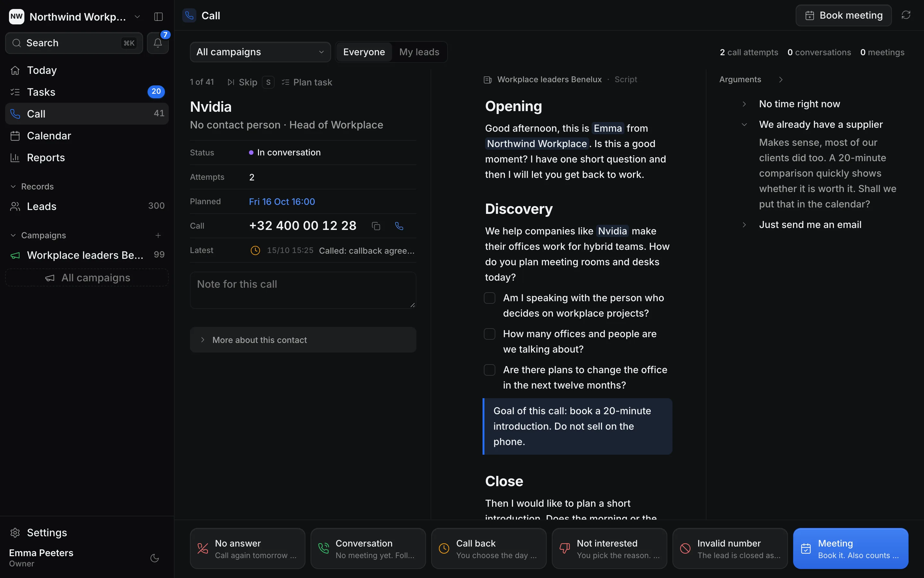Image resolution: width=924 pixels, height=578 pixels.
Task: Click the NW workspace logo
Action: [16, 16]
